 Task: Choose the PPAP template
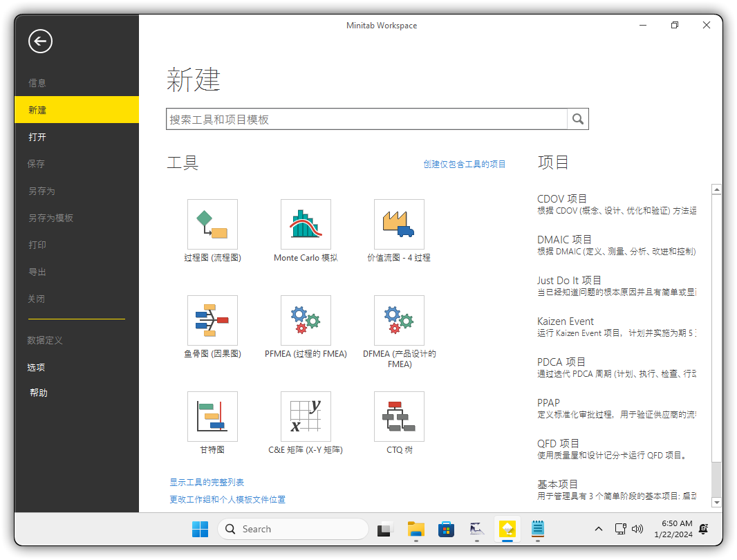[x=617, y=408]
